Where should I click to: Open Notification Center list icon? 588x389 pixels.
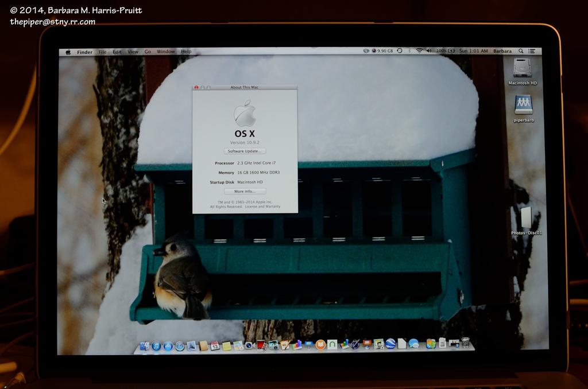(x=532, y=51)
